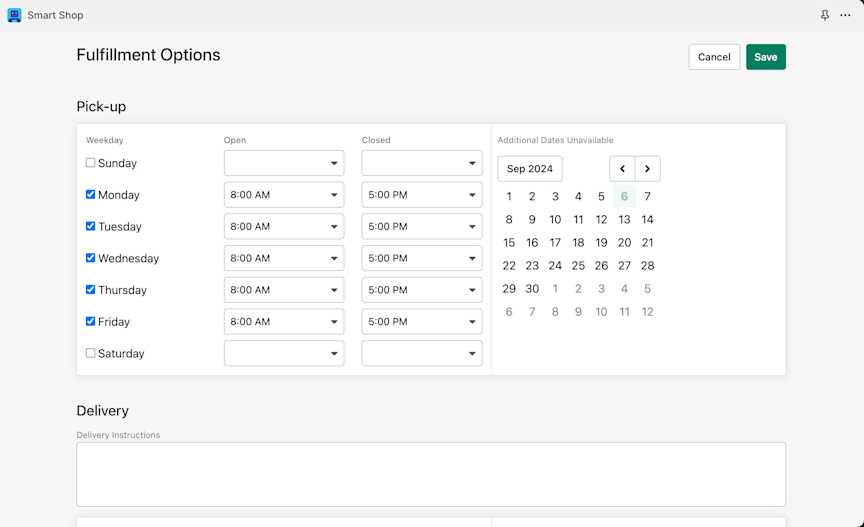
Task: Change Thursday's 8:00 AM open time
Action: click(284, 290)
